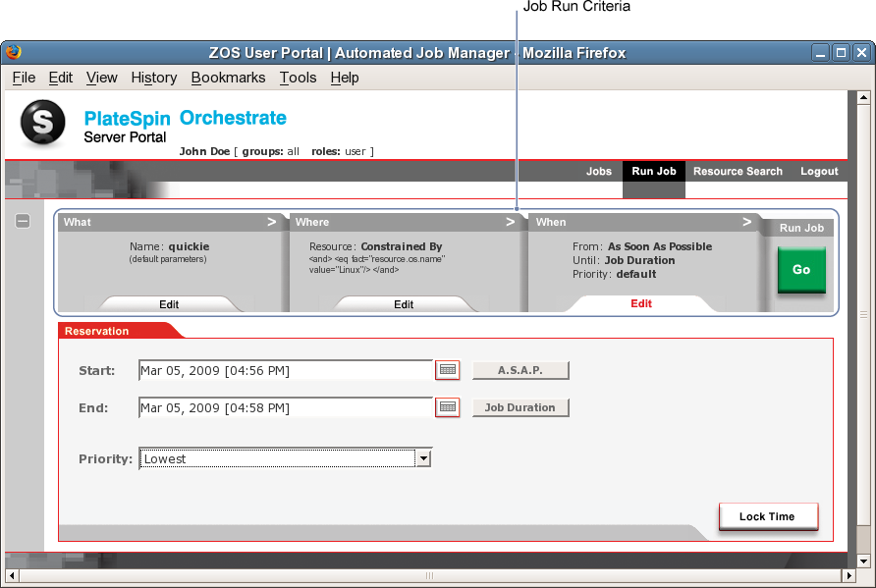The image size is (876, 588).
Task: Click the Logout link
Action: (x=819, y=172)
